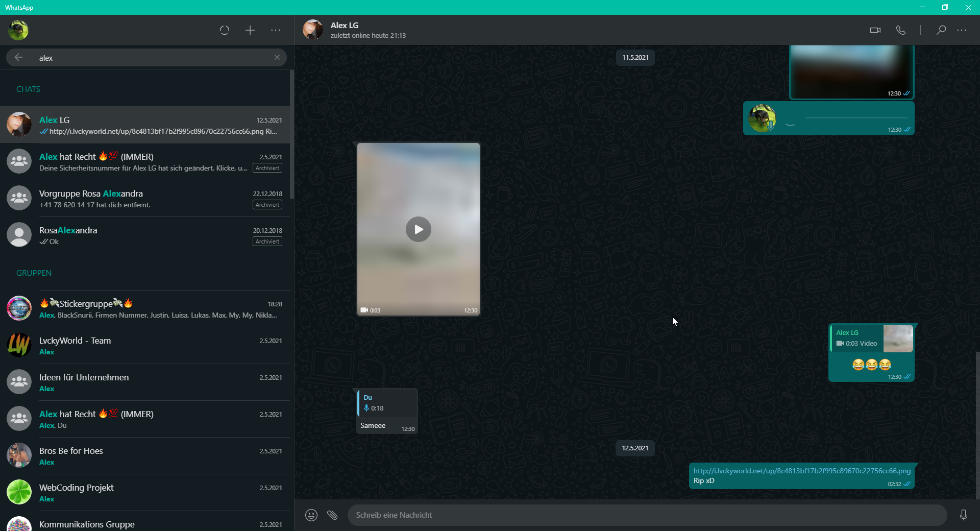This screenshot has width=980, height=531.
Task: Start a voice call with Alex LG
Action: point(901,30)
